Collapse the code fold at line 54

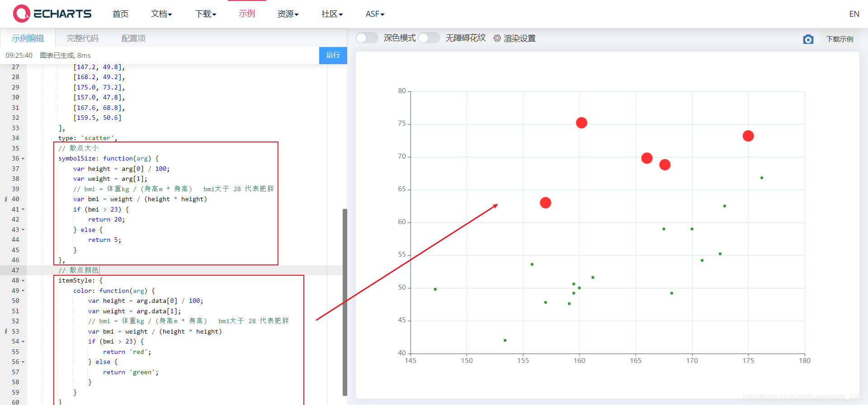(23, 342)
